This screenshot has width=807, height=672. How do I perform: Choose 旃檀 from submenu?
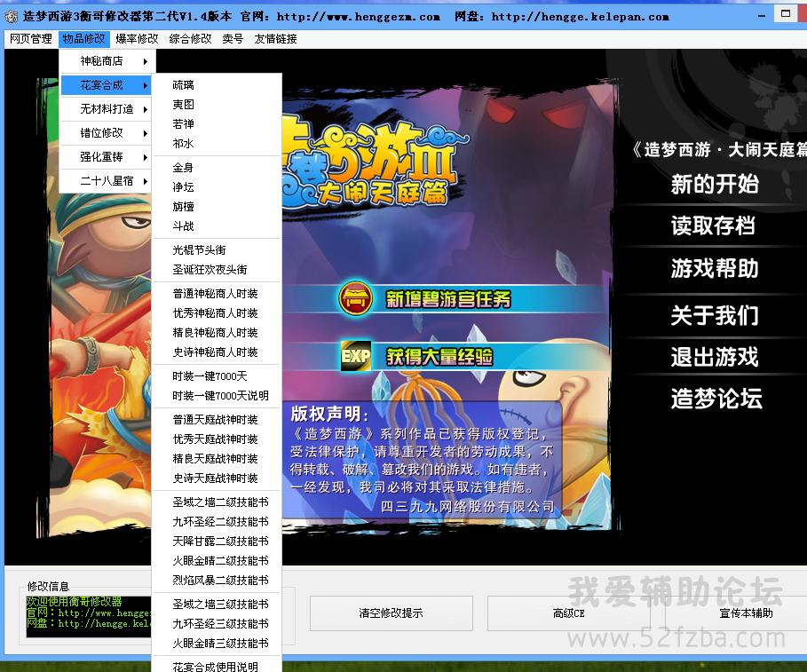pyautogui.click(x=217, y=207)
